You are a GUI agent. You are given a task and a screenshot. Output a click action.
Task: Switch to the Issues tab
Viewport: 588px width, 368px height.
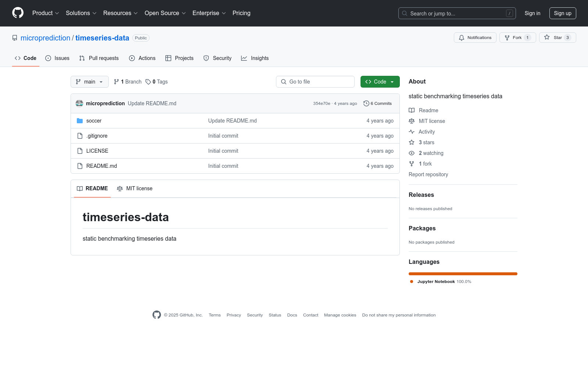pyautogui.click(x=57, y=58)
